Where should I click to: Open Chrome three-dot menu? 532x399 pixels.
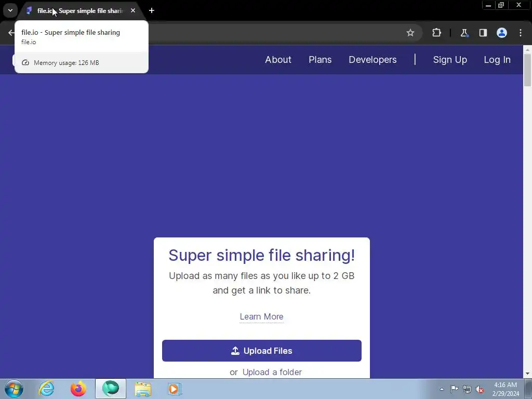coord(521,33)
